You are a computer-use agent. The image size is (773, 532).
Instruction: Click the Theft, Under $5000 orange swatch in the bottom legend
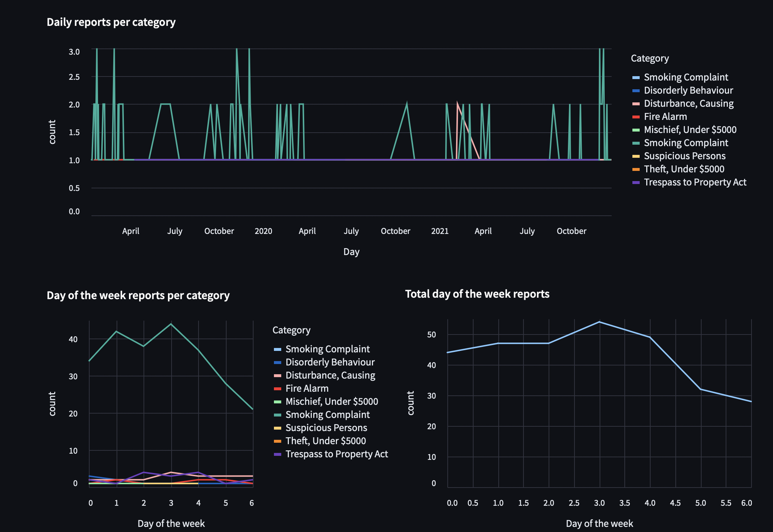[x=278, y=441]
